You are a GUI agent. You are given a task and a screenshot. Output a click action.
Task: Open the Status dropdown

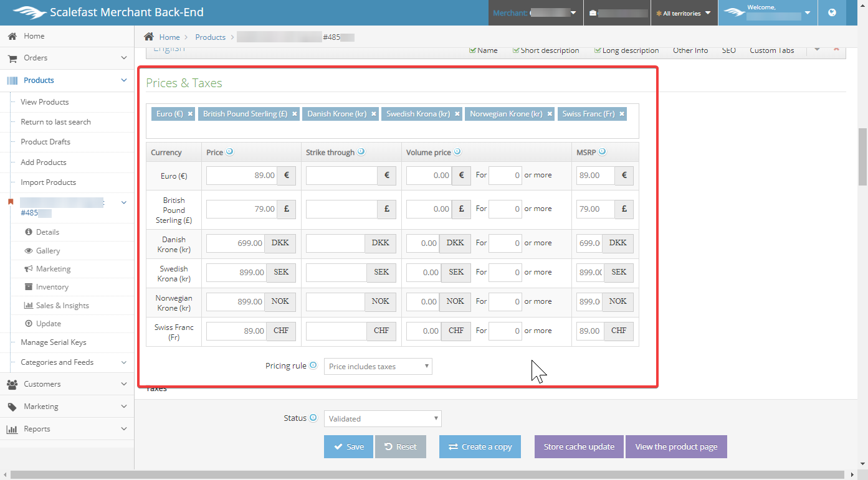tap(382, 418)
